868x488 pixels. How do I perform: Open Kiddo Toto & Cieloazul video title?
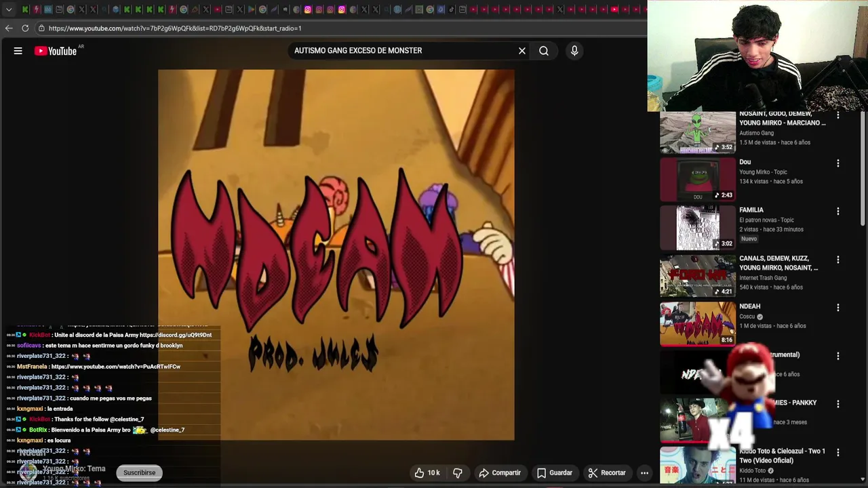[783, 455]
